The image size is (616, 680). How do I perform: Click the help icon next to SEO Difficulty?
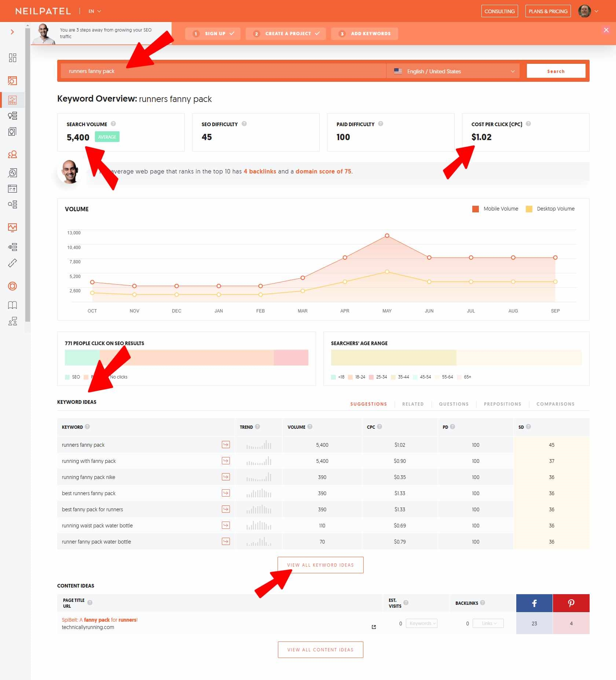tap(244, 124)
